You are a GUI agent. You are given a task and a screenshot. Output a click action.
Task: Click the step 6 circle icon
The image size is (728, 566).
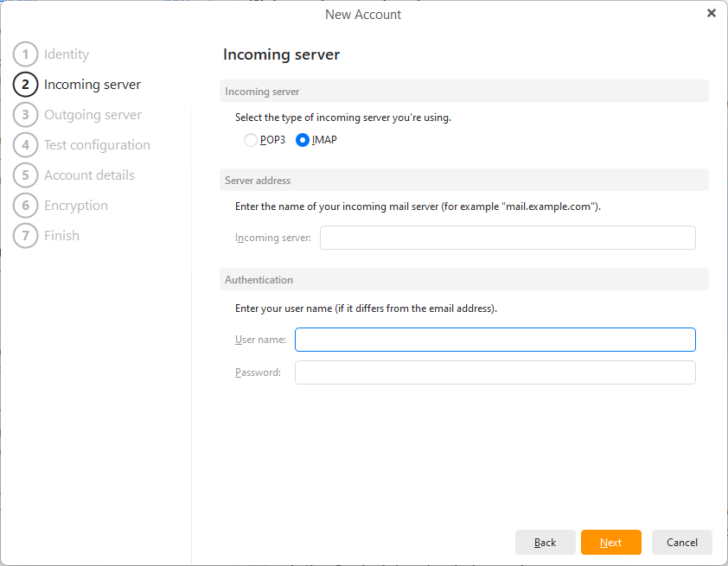click(26, 206)
